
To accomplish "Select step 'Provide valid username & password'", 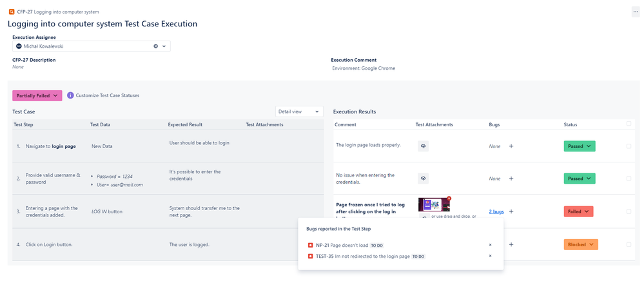I will point(52,179).
